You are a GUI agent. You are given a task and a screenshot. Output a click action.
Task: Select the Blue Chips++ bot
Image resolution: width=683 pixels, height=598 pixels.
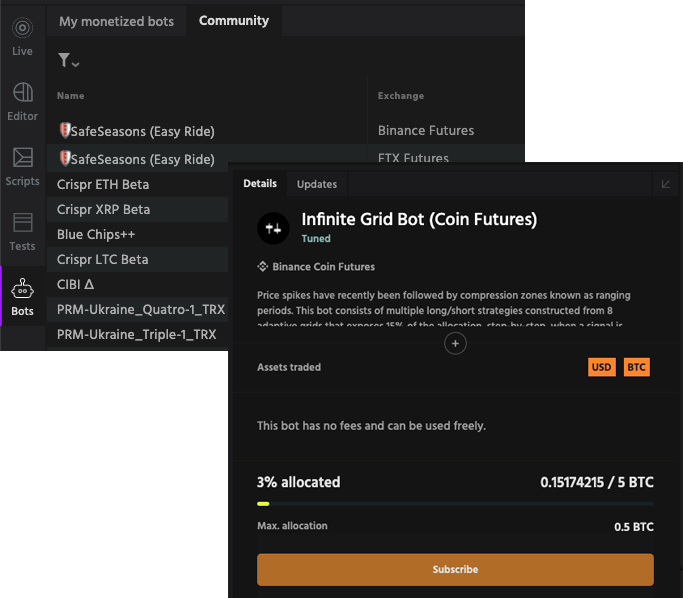click(137, 234)
